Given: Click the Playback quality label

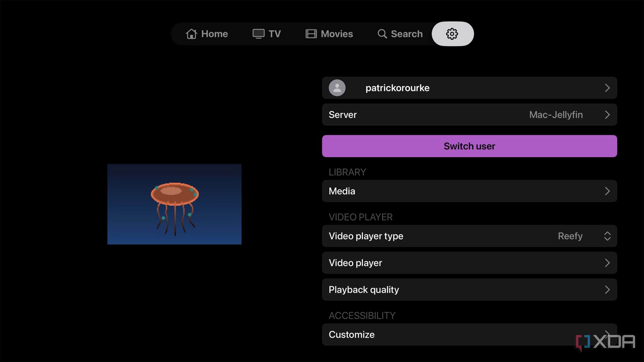Looking at the screenshot, I should [x=364, y=290].
